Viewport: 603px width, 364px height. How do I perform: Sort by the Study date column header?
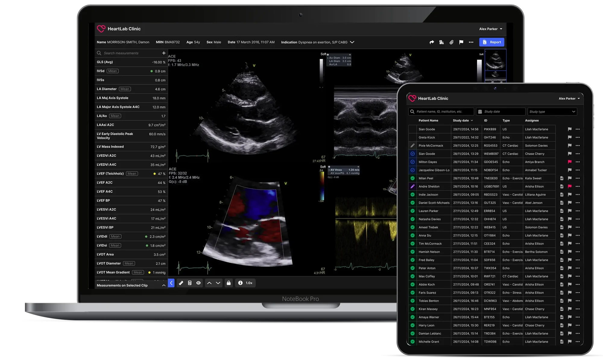click(463, 121)
